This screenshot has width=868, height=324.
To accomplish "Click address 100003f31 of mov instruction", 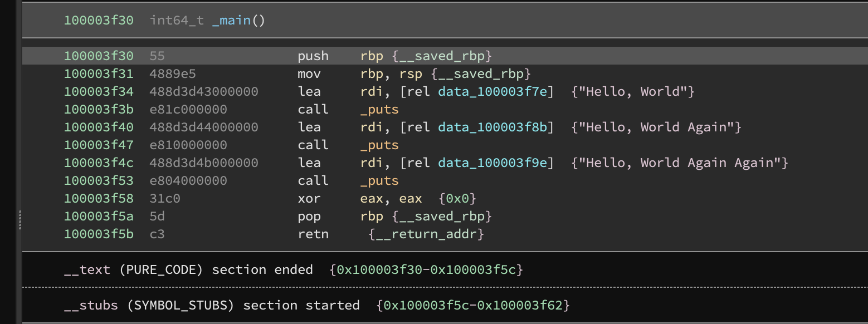I will (99, 73).
